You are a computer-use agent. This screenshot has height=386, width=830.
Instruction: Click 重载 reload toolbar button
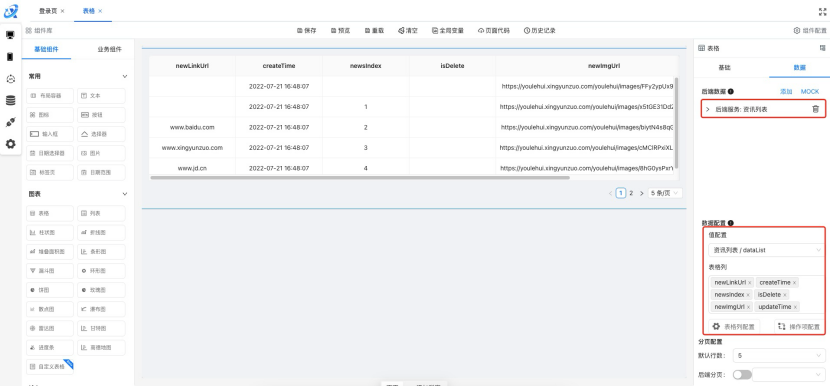[374, 31]
